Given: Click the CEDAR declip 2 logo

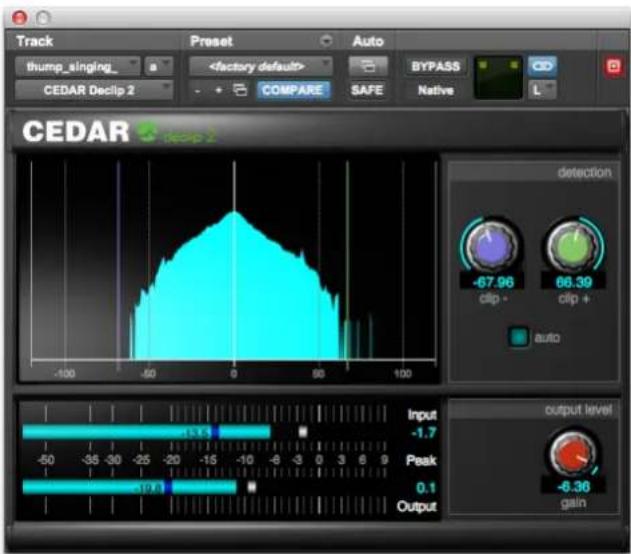Looking at the screenshot, I should coord(119,132).
